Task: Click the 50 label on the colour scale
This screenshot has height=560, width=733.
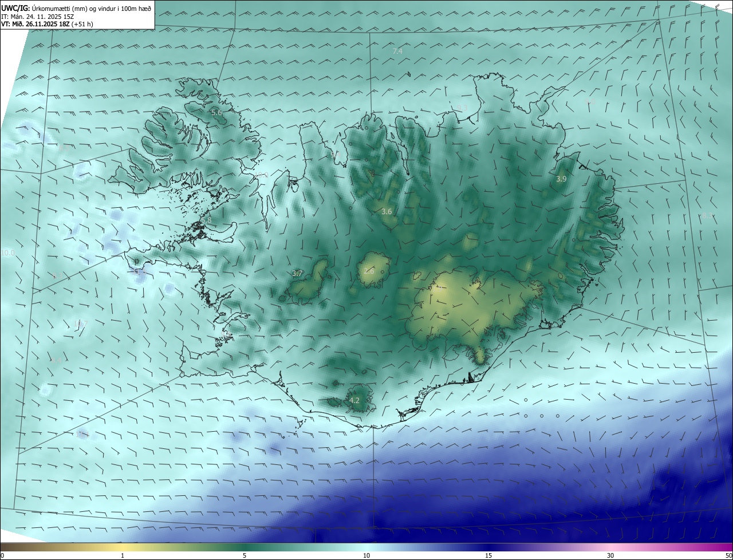Action: (728, 555)
